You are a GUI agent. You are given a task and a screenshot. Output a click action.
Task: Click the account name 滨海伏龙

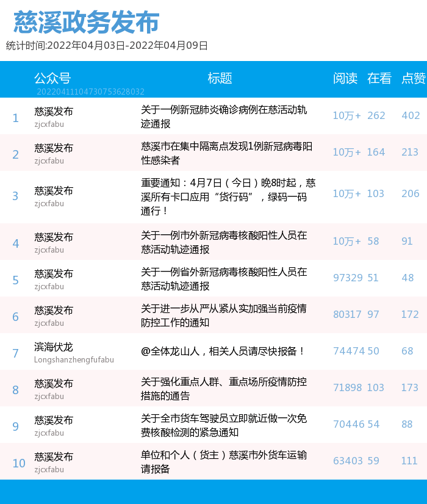point(53,347)
